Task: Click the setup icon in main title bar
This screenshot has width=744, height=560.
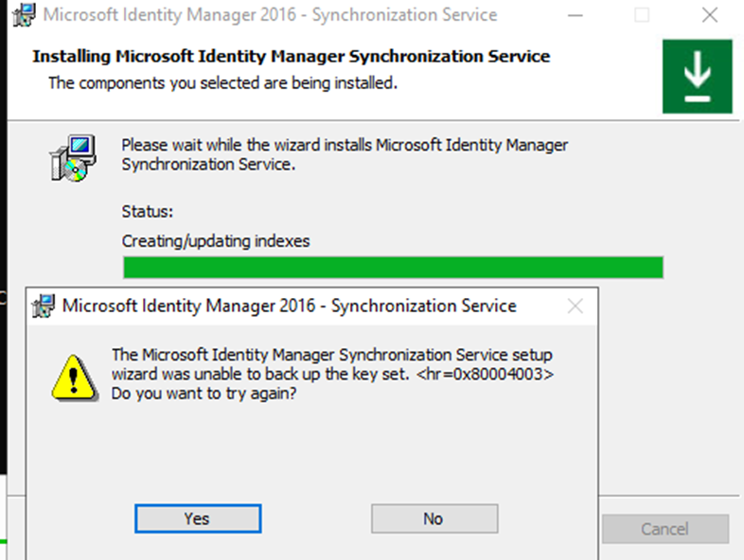Action: 24,15
